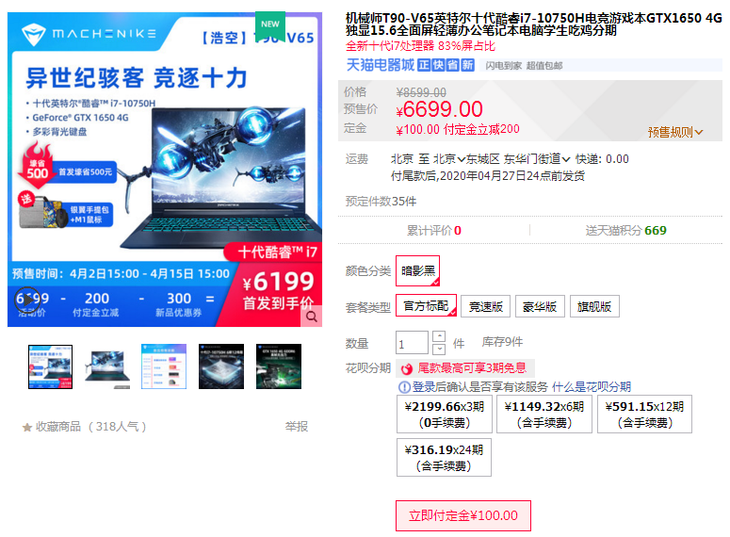
Task: Choose the 暗影黑 color option
Action: click(x=418, y=271)
